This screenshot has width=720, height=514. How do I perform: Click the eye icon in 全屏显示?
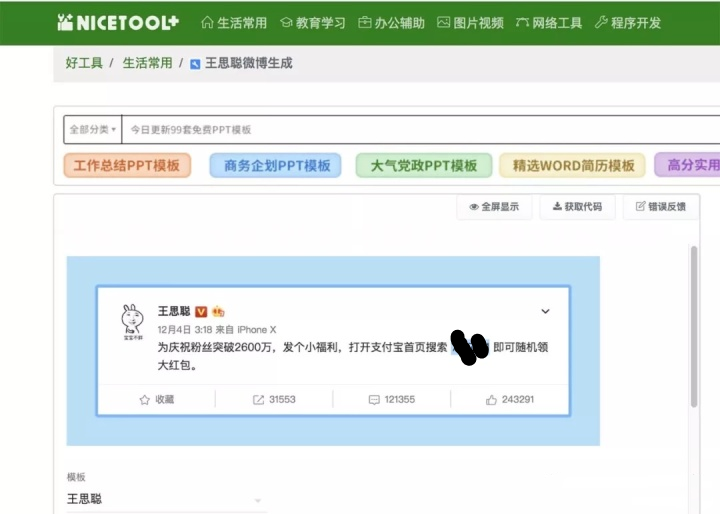(x=474, y=207)
